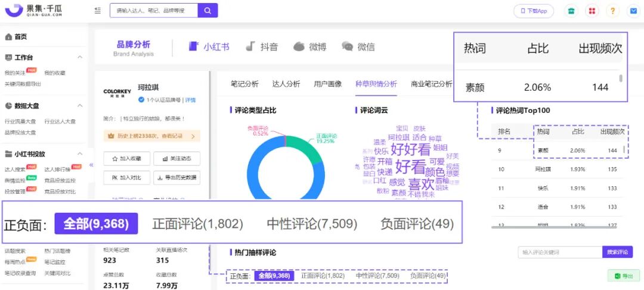Click the purple magnifier search button
The image size is (644, 290).
coord(208,10)
